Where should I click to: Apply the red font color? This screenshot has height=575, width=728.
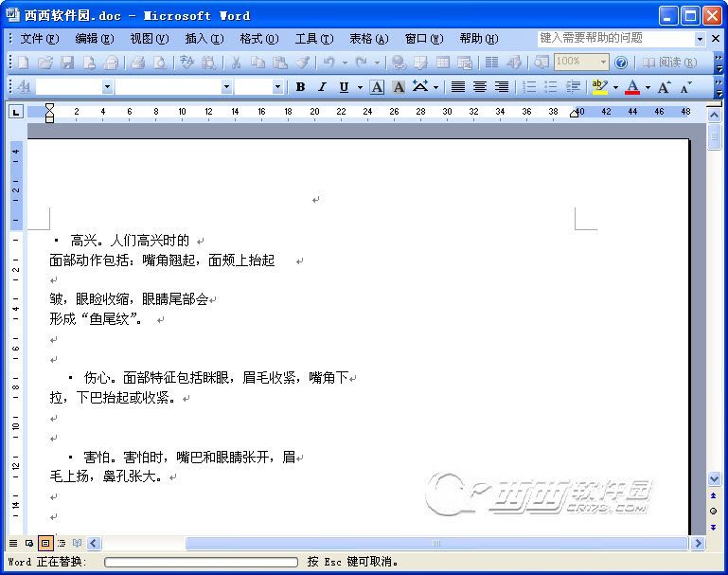[632, 86]
